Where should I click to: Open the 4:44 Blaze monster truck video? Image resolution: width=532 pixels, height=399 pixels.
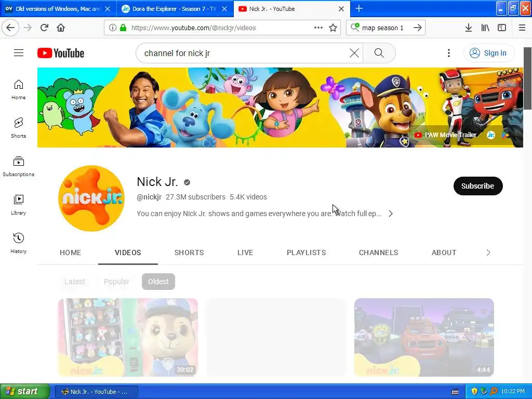coord(424,337)
